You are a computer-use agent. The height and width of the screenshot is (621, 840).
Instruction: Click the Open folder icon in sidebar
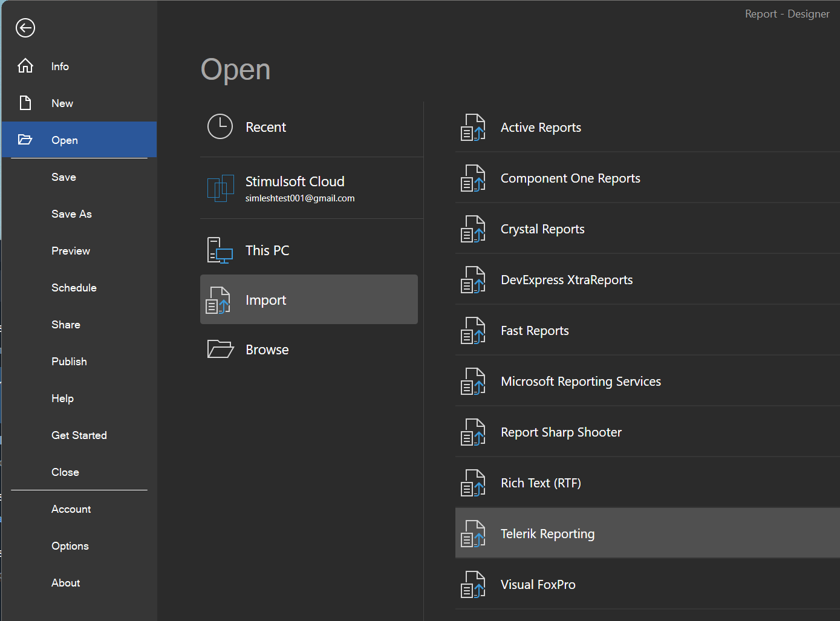25,140
